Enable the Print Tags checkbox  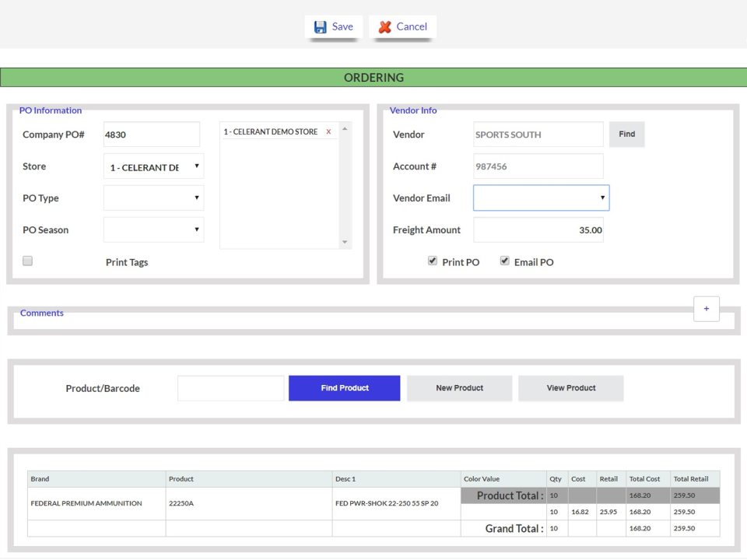(28, 261)
